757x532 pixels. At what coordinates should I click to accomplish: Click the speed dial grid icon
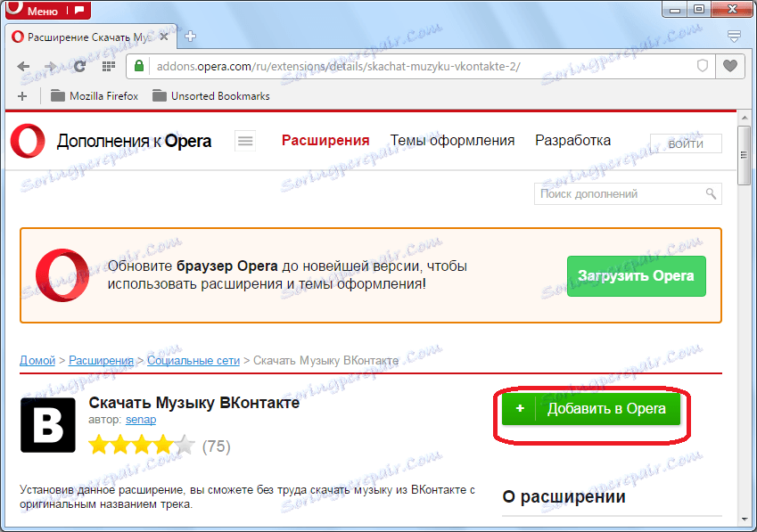(x=107, y=66)
